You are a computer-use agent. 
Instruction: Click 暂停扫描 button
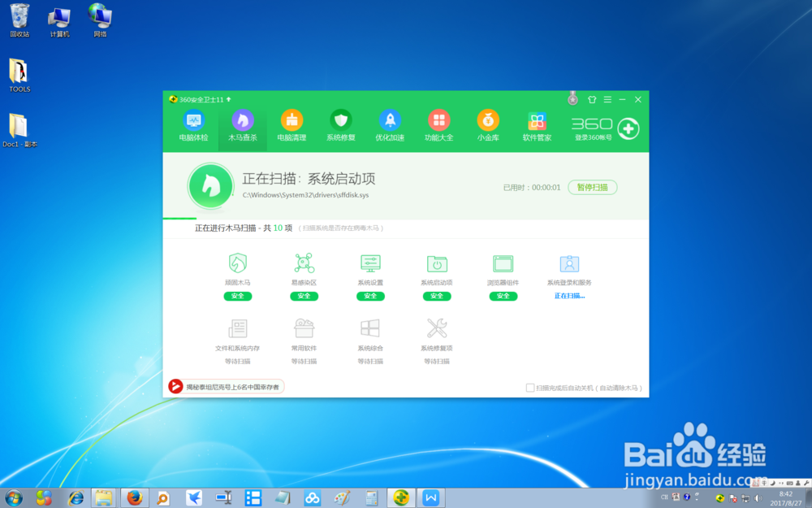click(593, 187)
